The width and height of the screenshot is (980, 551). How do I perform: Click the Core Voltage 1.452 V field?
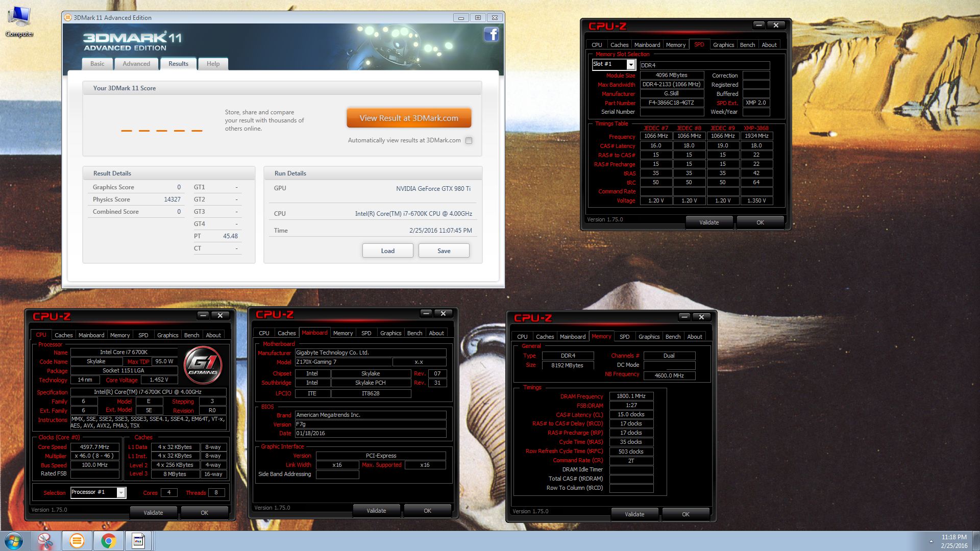click(x=159, y=380)
